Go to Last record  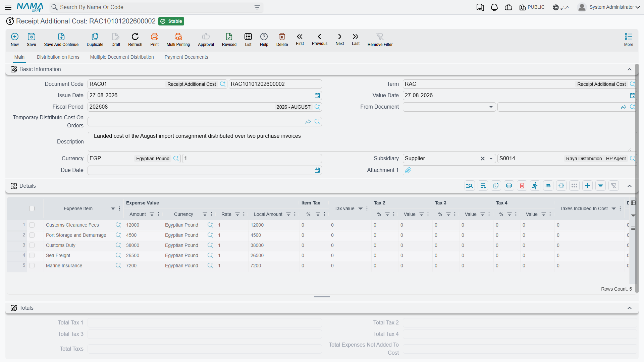point(356,39)
